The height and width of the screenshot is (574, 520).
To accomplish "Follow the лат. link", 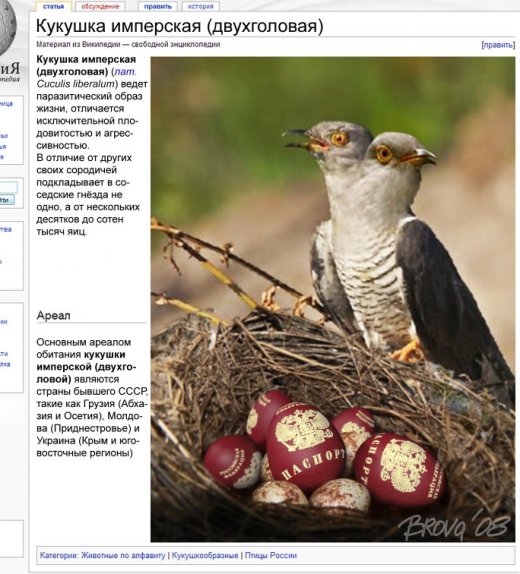I will (x=125, y=71).
